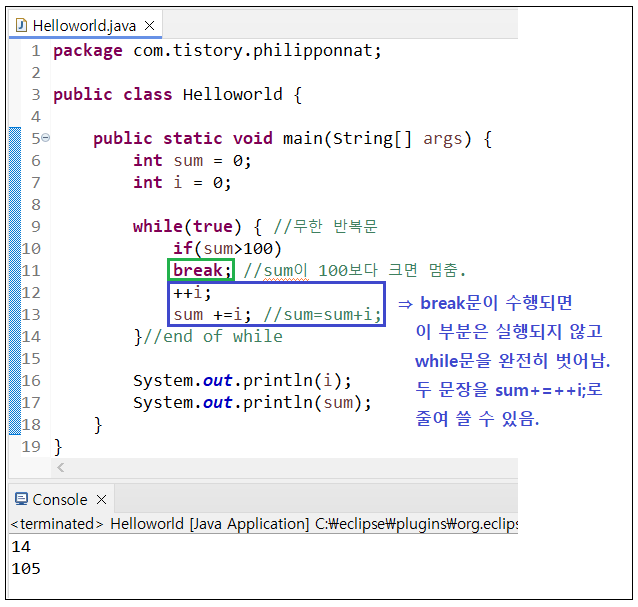This screenshot has height=607, width=638.
Task: Click the Console monitor icon
Action: (21, 499)
